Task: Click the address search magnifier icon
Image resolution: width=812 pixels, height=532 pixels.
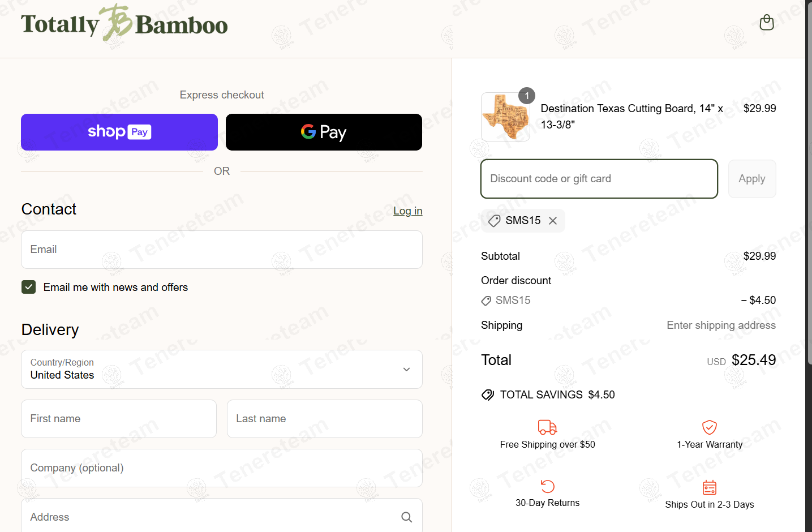Action: coord(406,517)
